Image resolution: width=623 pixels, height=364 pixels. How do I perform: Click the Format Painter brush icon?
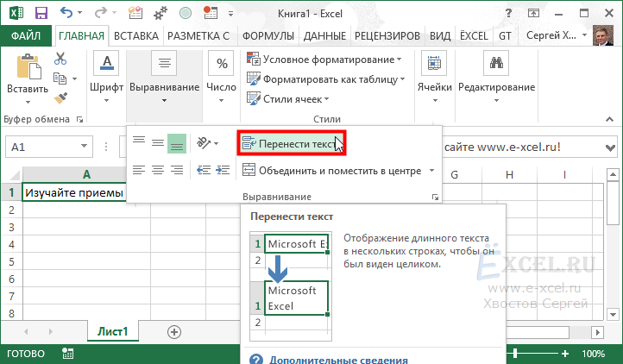point(60,99)
